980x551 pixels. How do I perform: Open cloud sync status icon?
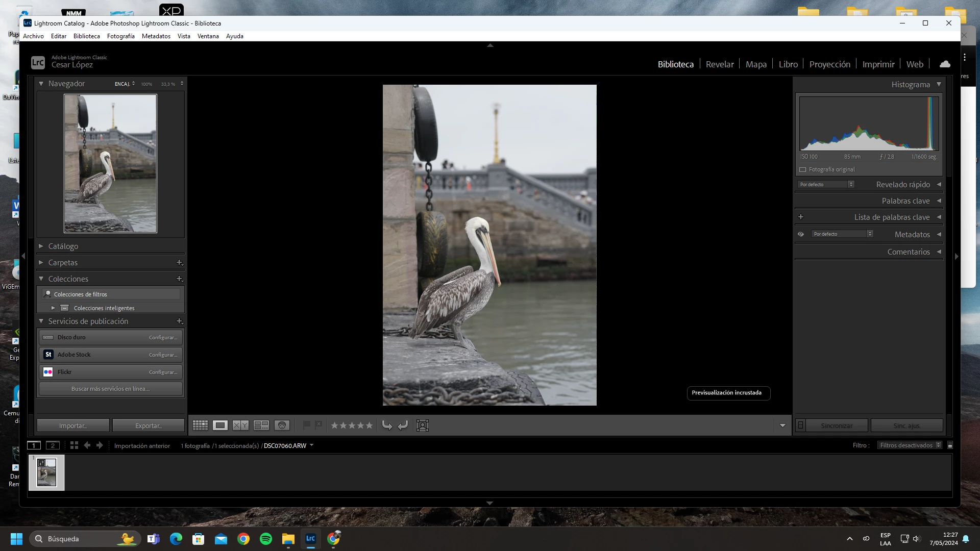point(945,64)
